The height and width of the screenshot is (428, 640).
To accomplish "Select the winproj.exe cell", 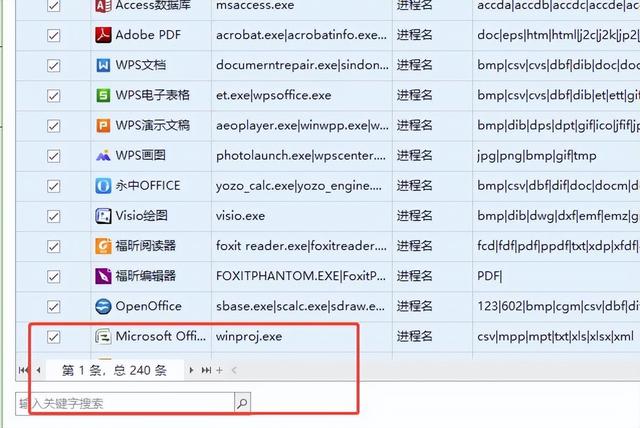I will (x=302, y=337).
